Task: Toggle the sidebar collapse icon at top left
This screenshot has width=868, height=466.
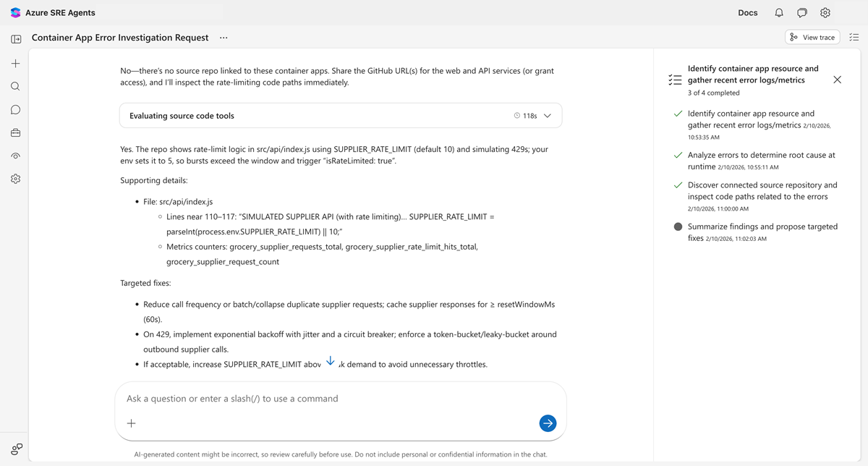Action: coord(16,38)
